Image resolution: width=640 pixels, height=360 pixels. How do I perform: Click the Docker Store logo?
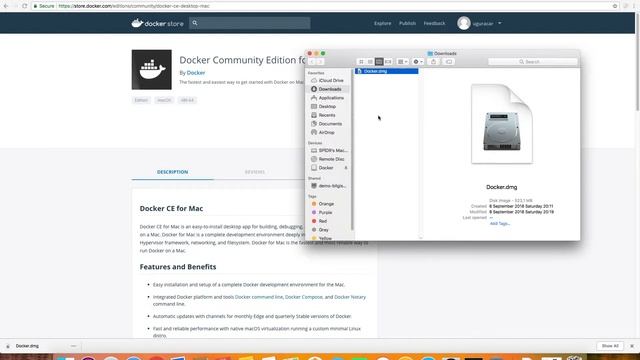coord(158,23)
